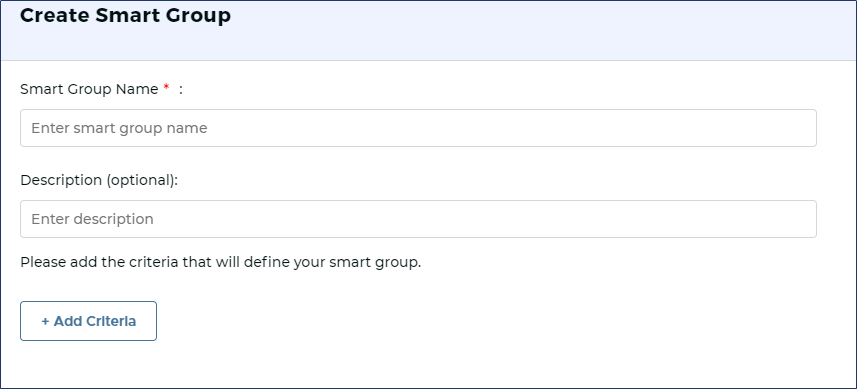Click the Smart Group Name label
Screen dimensions: 857x389
pyautogui.click(x=89, y=89)
